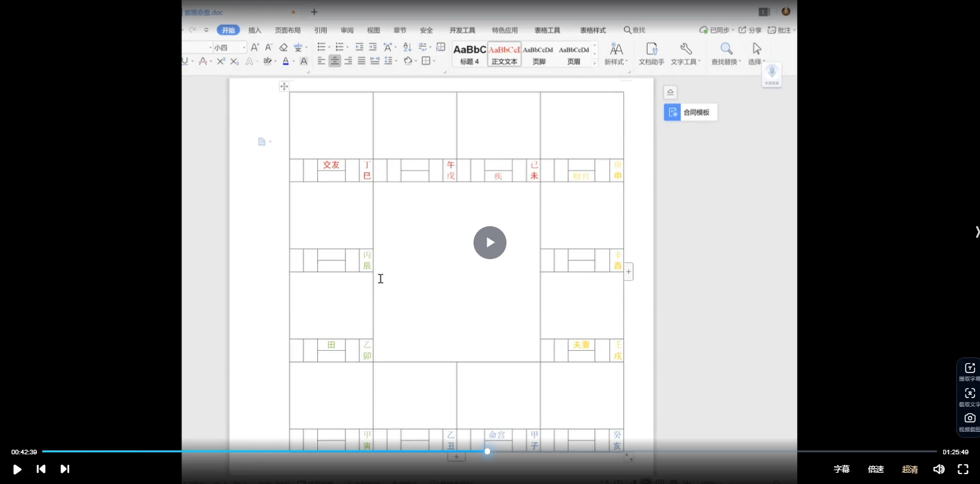
Task: Apply blue-underlined A font color
Action: point(286,61)
